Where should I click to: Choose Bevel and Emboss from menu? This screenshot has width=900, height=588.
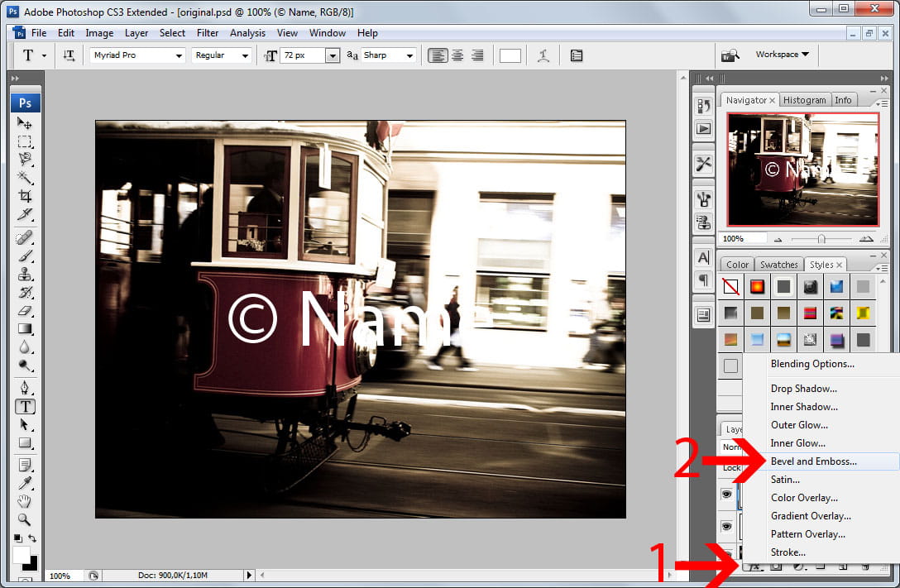point(813,461)
